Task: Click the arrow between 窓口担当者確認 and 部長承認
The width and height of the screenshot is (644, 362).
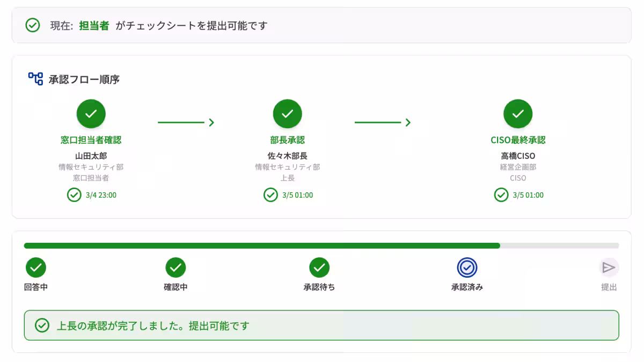Action: [186, 122]
